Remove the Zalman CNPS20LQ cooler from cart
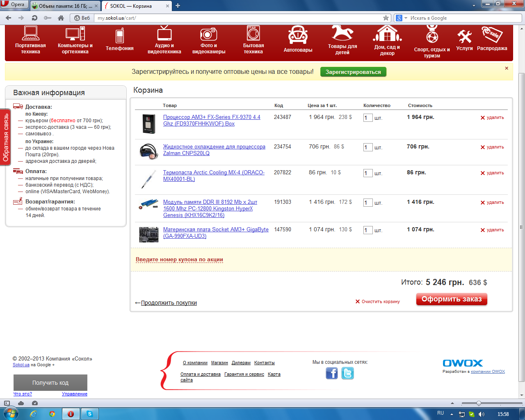This screenshot has height=420, width=525. (492, 147)
